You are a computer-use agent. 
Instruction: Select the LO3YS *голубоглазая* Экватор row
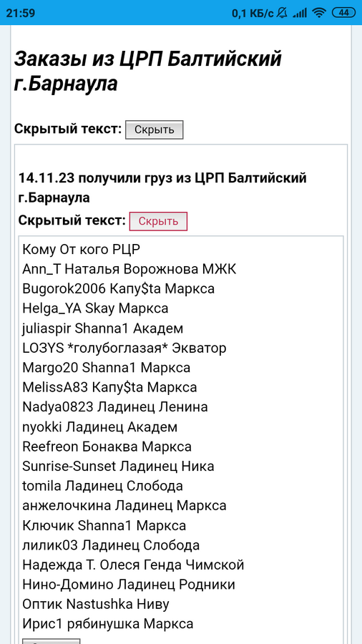tap(124, 348)
